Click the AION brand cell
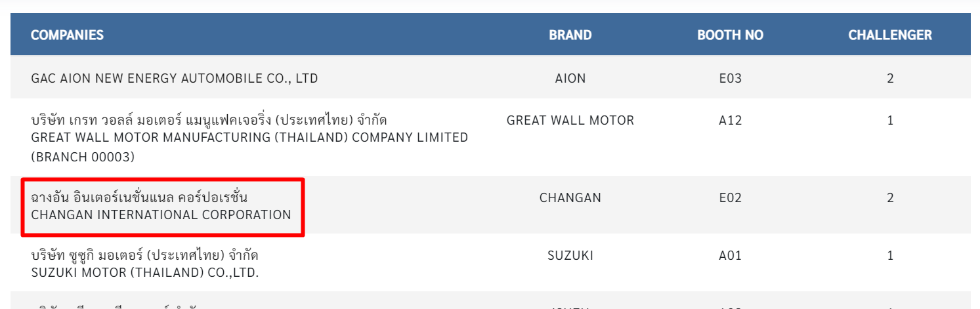Image resolution: width=980 pixels, height=309 pixels. tap(570, 79)
